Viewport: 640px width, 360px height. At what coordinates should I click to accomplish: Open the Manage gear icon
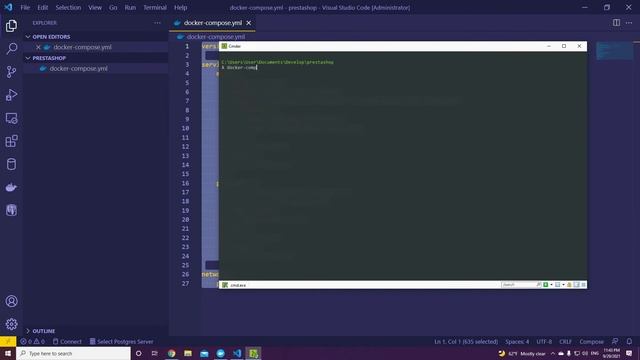point(11,324)
